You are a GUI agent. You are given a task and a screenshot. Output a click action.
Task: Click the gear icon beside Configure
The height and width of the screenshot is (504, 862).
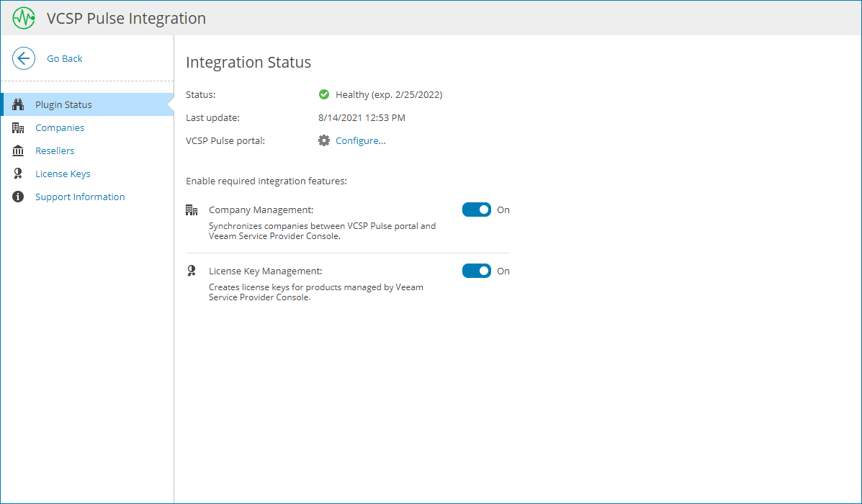click(x=324, y=140)
